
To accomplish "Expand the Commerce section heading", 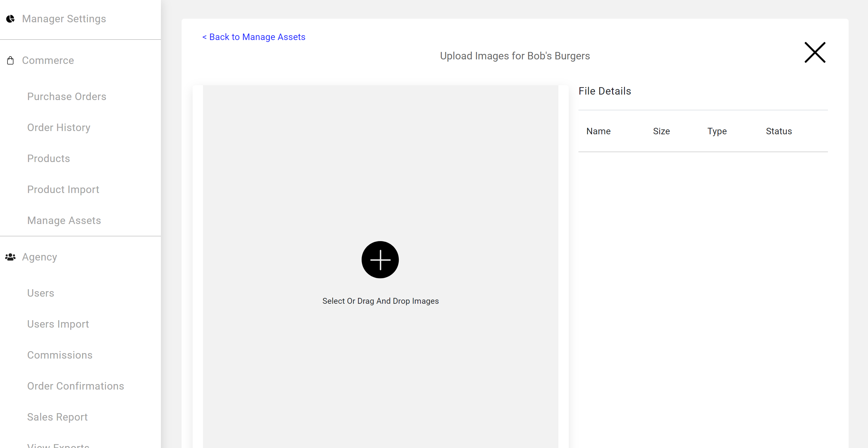I will point(48,61).
